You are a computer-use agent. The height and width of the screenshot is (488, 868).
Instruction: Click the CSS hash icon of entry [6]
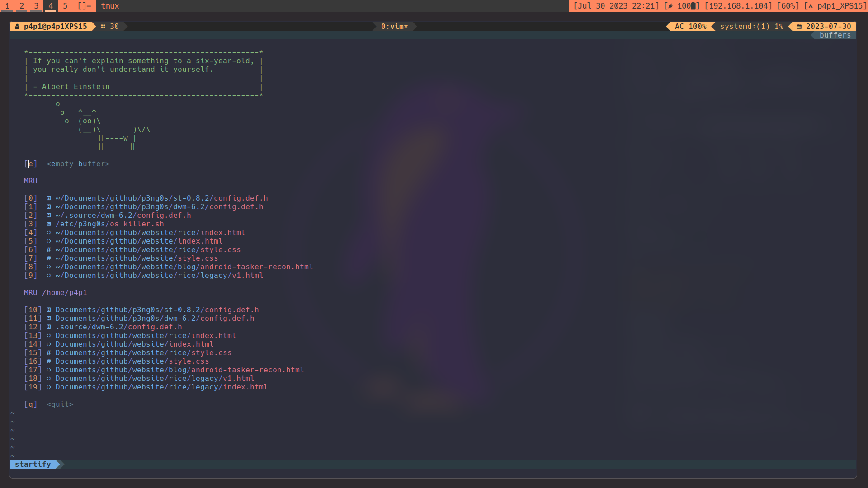pyautogui.click(x=48, y=250)
